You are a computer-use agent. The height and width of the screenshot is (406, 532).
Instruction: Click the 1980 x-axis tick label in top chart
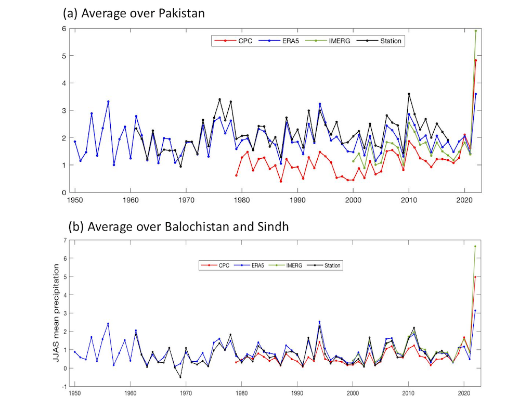point(242,199)
